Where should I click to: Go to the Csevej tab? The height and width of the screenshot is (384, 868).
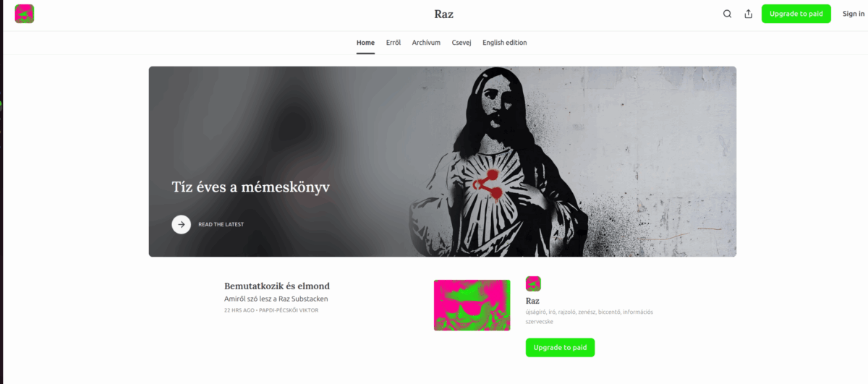click(x=461, y=43)
